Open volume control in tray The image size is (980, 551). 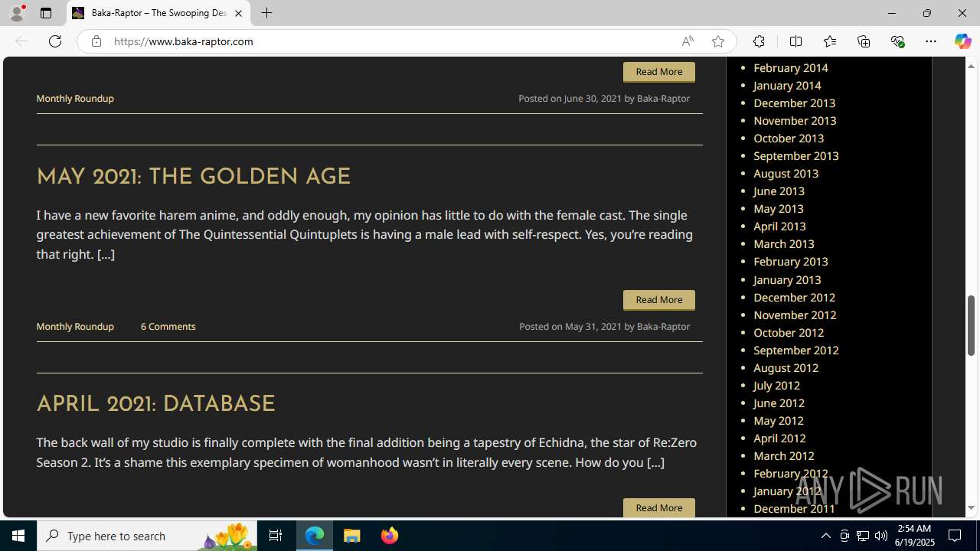[x=881, y=536]
